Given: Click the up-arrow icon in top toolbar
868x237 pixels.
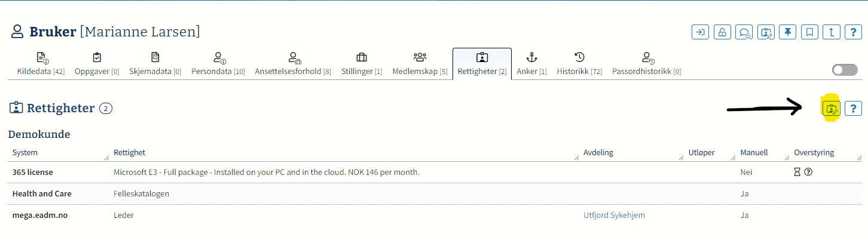Looking at the screenshot, I should click(832, 32).
